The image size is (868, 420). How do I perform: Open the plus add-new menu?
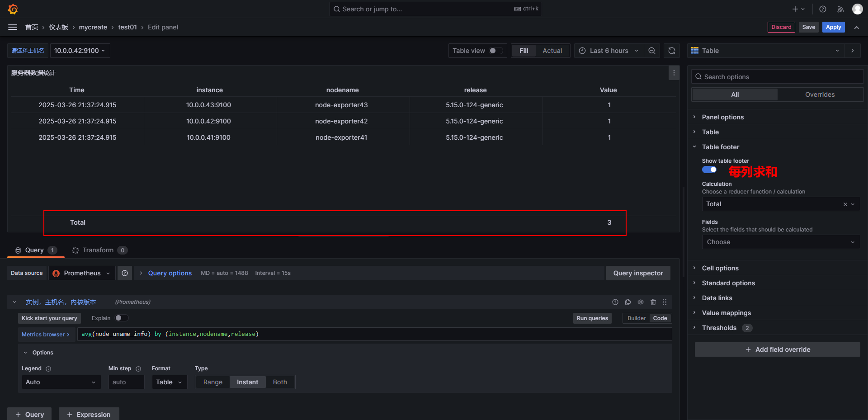[798, 9]
